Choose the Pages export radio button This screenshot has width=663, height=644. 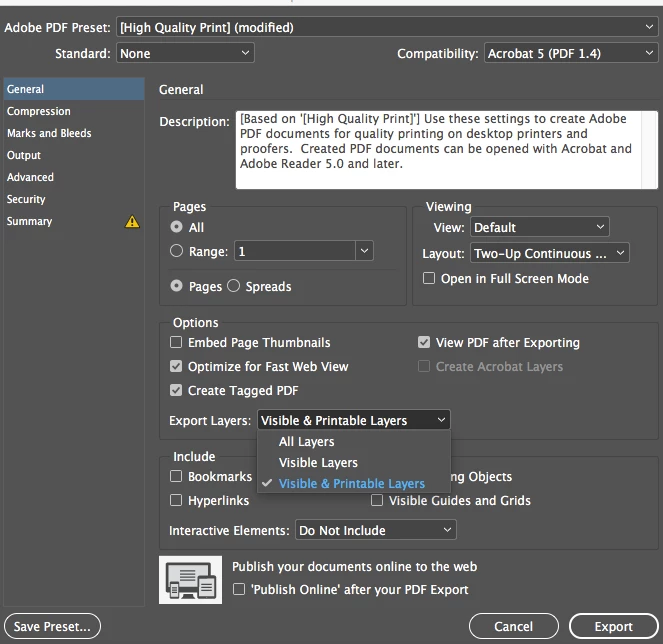176,286
